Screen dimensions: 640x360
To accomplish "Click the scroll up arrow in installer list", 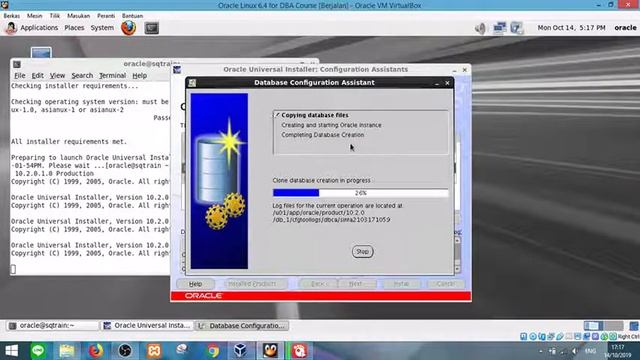I will pyautogui.click(x=457, y=240).
